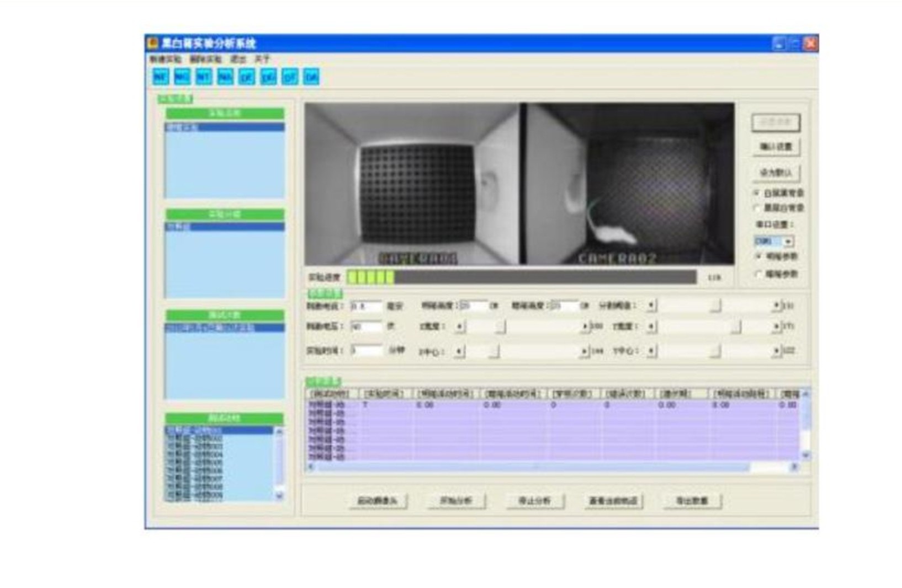Click the 暗箱活动时间 column header

tap(513, 394)
